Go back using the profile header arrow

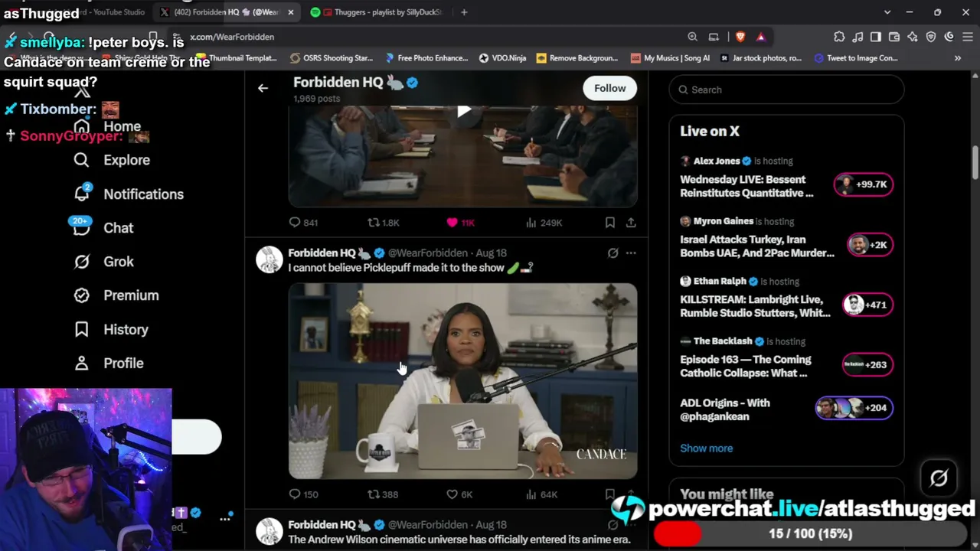pyautogui.click(x=263, y=88)
